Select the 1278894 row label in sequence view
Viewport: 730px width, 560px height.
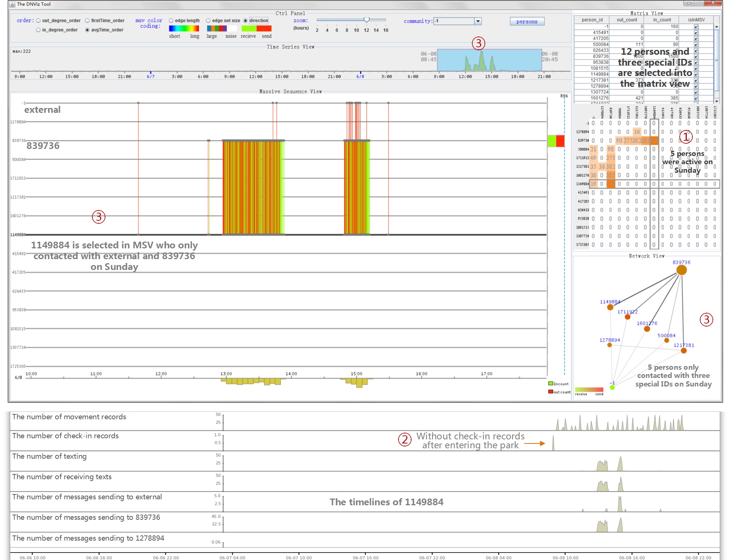point(18,122)
